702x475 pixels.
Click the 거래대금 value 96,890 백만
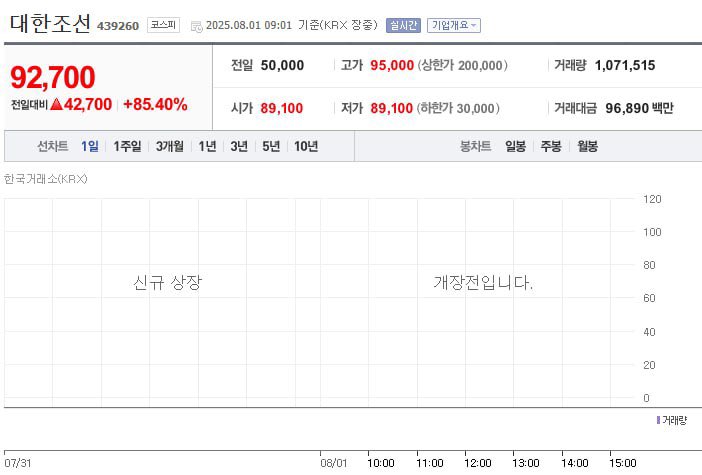639,108
